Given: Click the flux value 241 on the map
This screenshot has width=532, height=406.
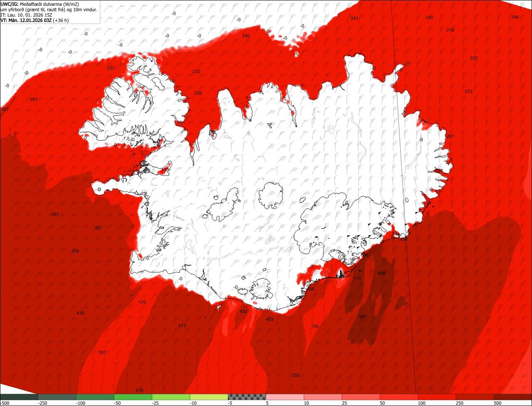Looking at the screenshot, I should [x=354, y=18].
